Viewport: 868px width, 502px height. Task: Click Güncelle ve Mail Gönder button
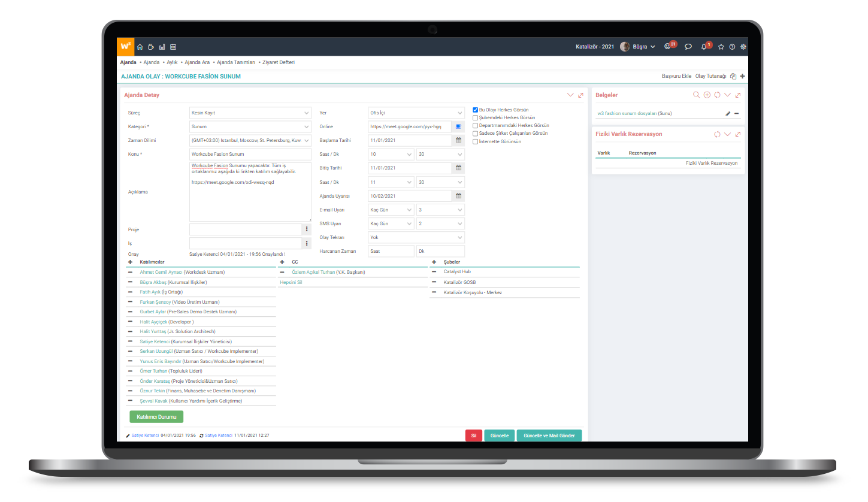(x=549, y=436)
